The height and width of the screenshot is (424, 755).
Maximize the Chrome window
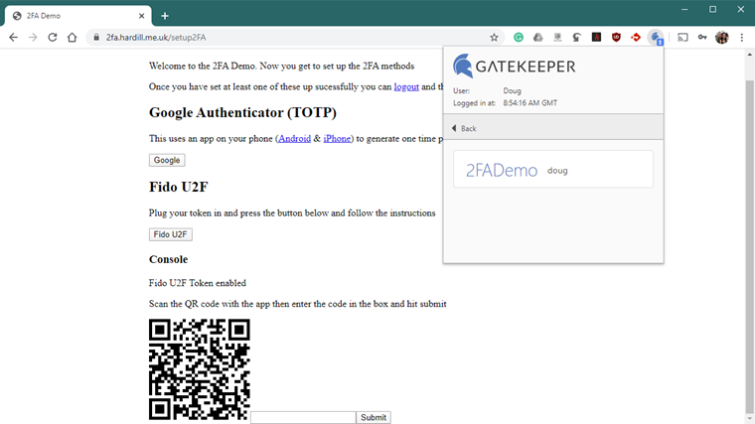click(713, 10)
